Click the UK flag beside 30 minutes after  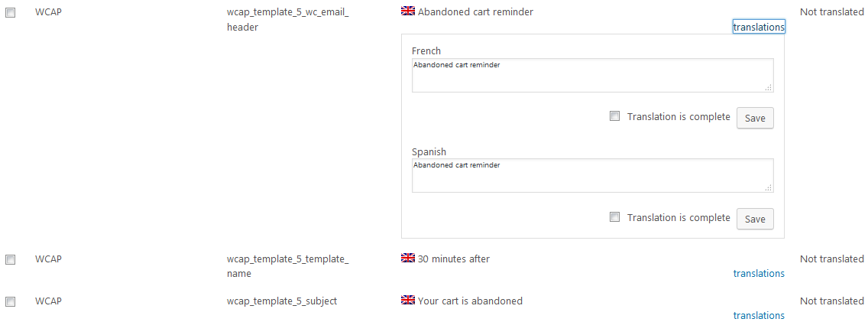[407, 259]
